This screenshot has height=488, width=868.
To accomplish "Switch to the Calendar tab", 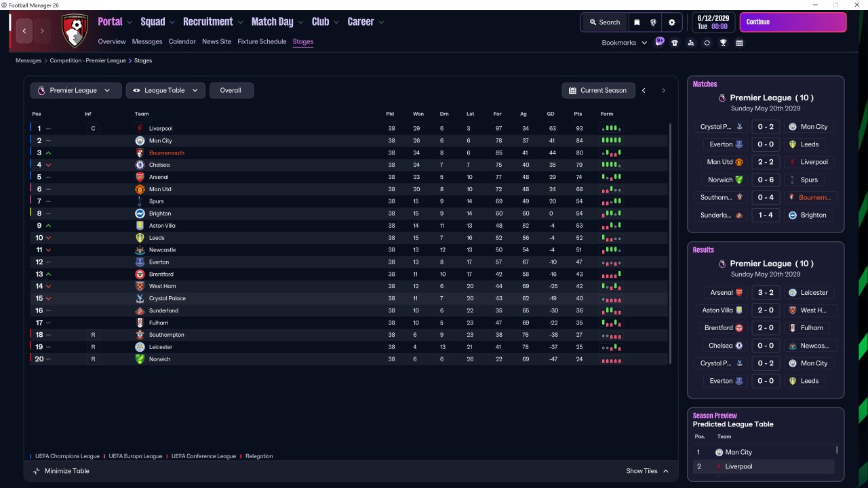I will point(182,41).
